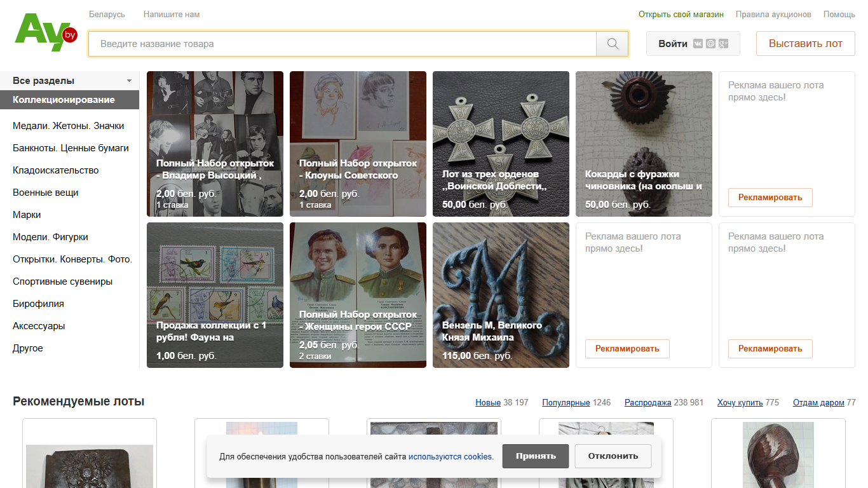Viewport: 868px width, 488px height.
Task: Open Фауна stamp collection lot
Action: click(215, 295)
